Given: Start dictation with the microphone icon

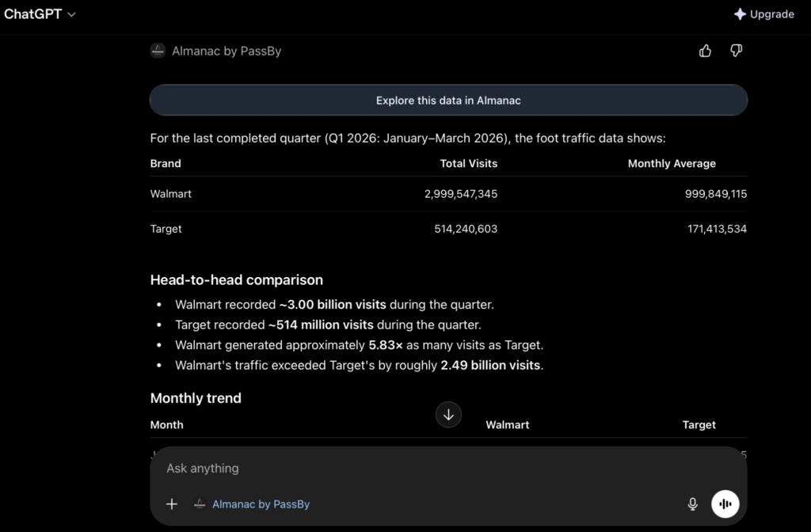Looking at the screenshot, I should (x=692, y=504).
